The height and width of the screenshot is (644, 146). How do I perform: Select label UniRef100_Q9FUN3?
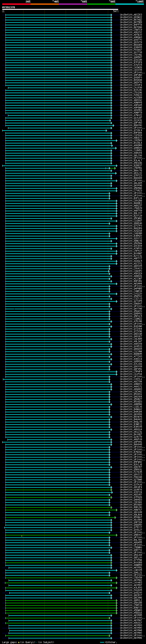(x=131, y=75)
